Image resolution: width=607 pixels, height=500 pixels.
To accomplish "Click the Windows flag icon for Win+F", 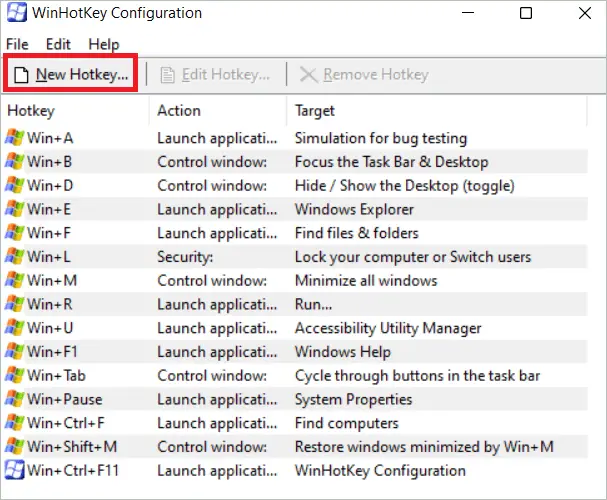I will [14, 233].
